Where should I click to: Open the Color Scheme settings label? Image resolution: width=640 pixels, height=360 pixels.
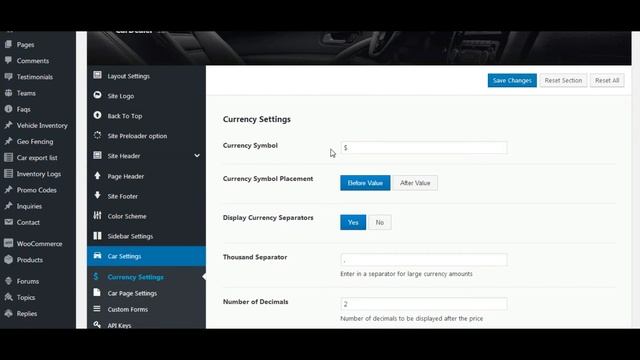click(127, 216)
